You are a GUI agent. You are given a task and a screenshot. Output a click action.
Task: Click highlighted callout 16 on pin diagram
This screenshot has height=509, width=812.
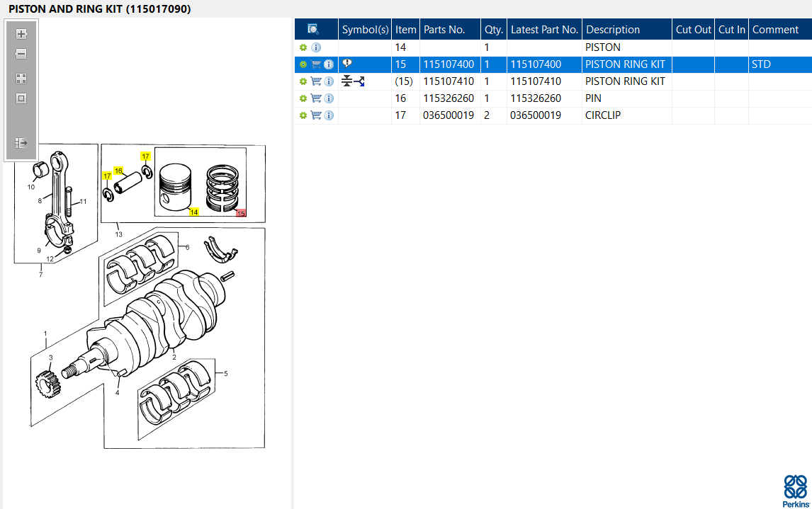[x=118, y=171]
